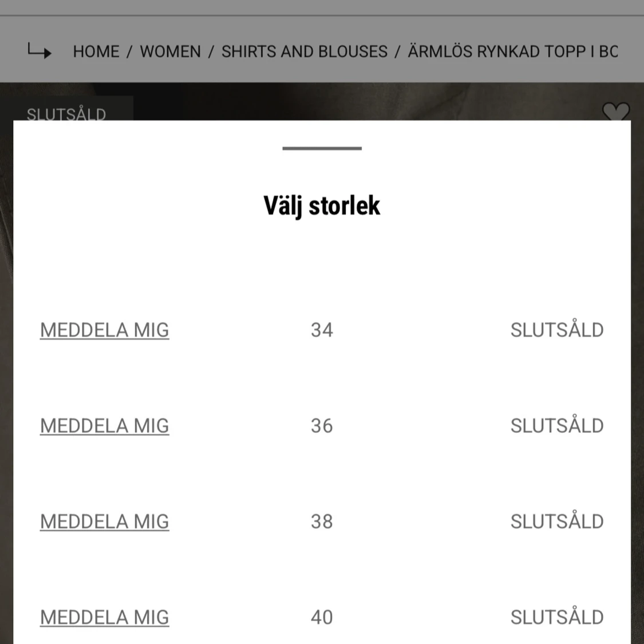
Task: Click SLUTSÅLD label on size 34 row
Action: (x=557, y=330)
